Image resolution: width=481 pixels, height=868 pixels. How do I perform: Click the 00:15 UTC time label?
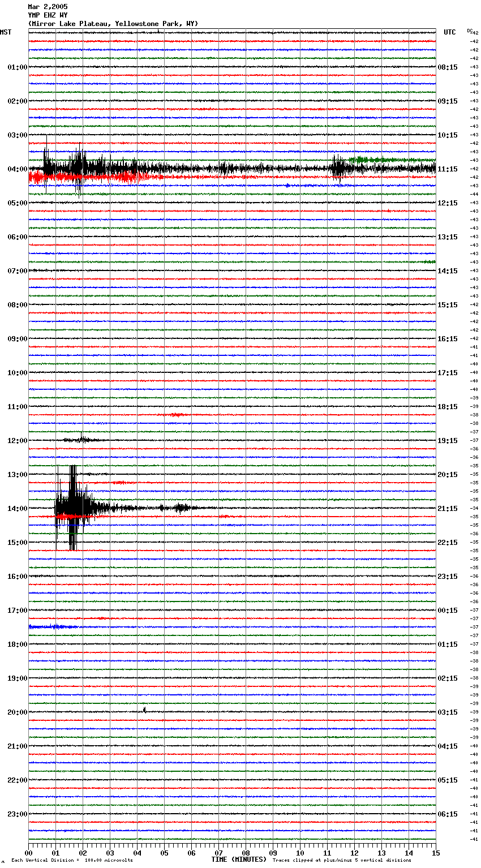pos(448,611)
